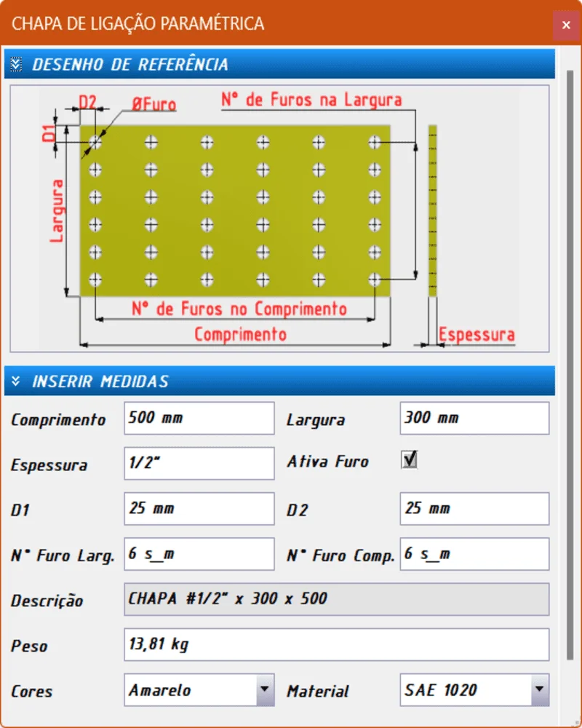
Task: Click the Espessura side-view drawing
Action: [432, 211]
